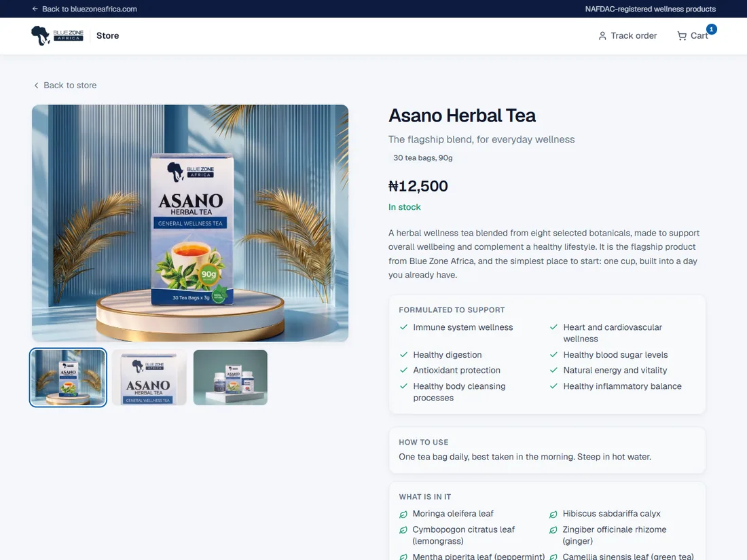Image resolution: width=747 pixels, height=560 pixels.
Task: Click 'Immune system wellness' text
Action: point(463,327)
